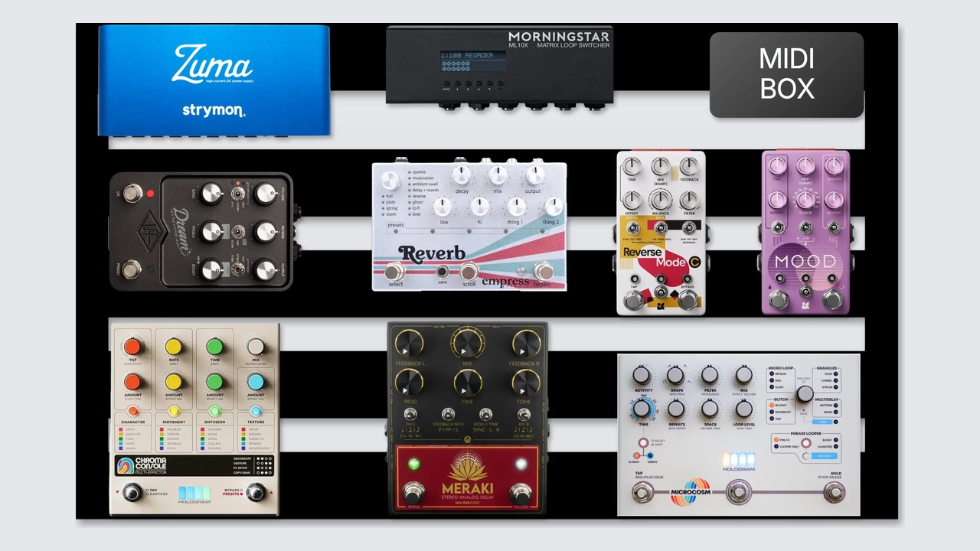Tap the bypass footswitch on Empress Reverb
980x551 pixels.
(x=543, y=271)
